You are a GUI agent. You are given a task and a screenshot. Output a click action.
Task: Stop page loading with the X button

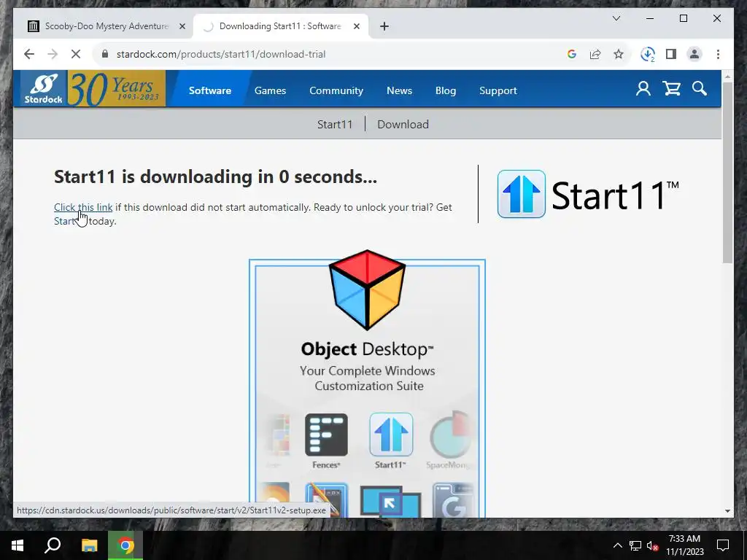[x=76, y=54]
